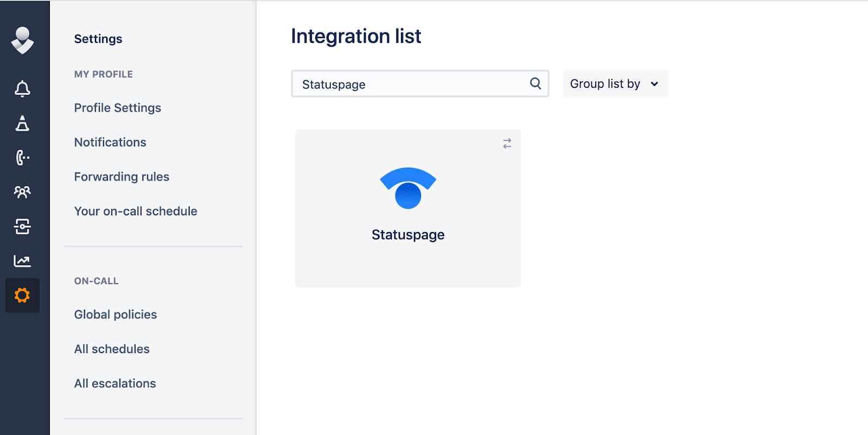This screenshot has width=868, height=435.
Task: Navigate to All schedules
Action: coord(112,349)
